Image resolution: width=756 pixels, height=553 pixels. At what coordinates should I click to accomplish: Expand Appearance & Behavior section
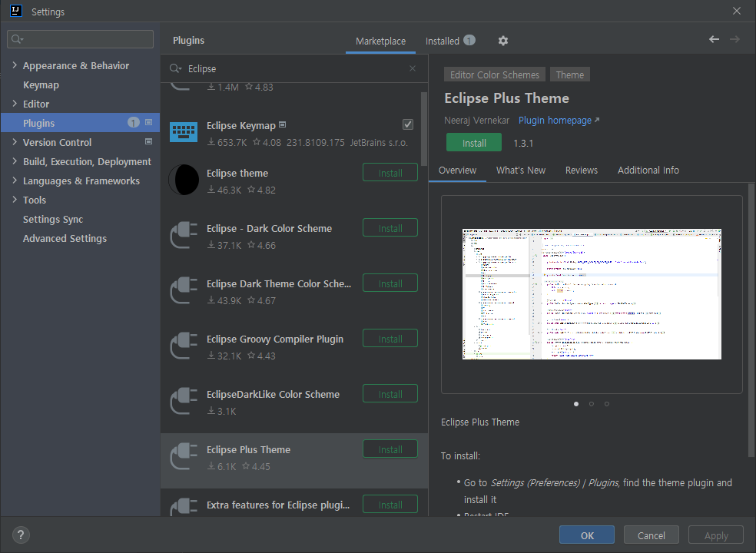(x=15, y=65)
